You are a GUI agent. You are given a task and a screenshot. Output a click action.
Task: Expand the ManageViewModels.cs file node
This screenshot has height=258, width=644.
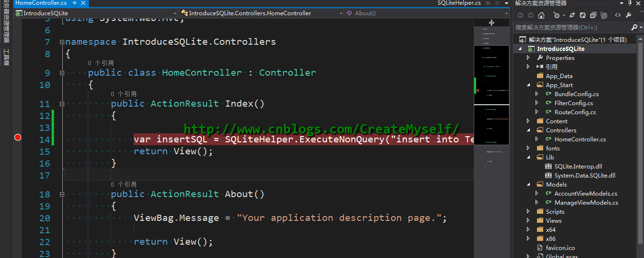(537, 202)
